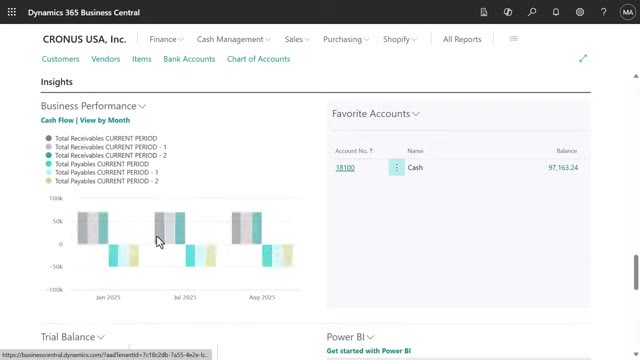Open the notifications bell

pos(556,12)
